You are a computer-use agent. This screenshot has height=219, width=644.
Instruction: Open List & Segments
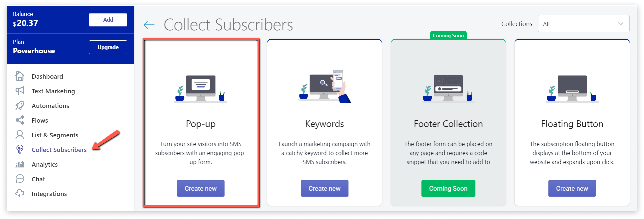coord(55,135)
